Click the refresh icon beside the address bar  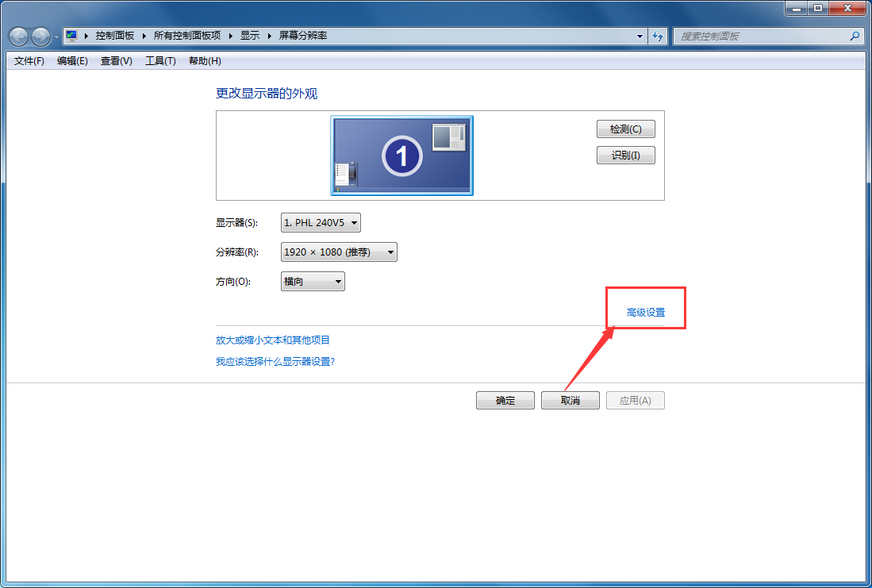point(658,37)
